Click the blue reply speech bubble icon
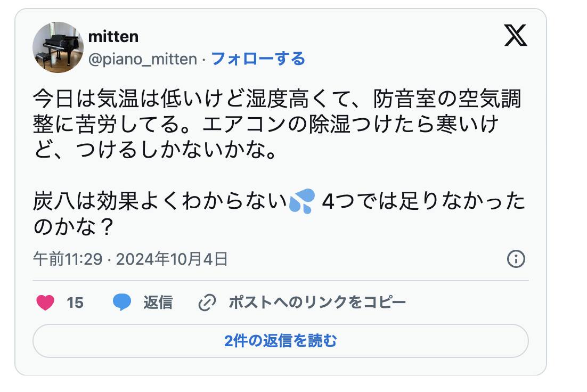587x392 pixels. click(122, 303)
